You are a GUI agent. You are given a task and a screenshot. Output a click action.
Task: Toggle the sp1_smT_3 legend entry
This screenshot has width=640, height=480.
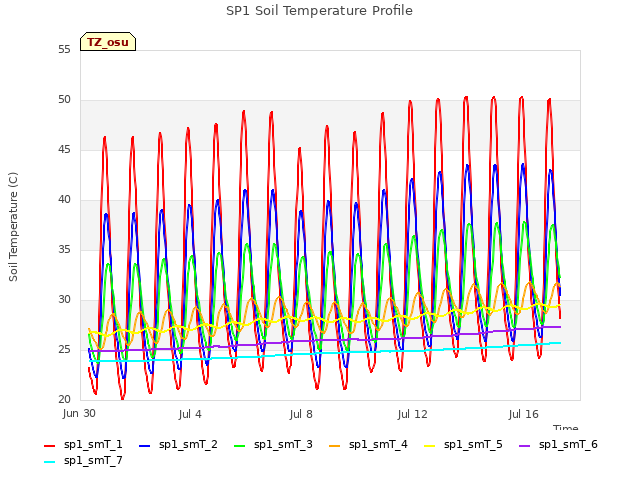pos(273,445)
